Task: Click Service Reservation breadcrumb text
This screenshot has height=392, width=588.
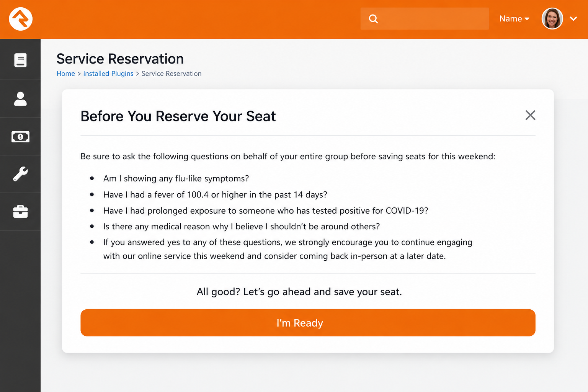Action: click(x=171, y=73)
